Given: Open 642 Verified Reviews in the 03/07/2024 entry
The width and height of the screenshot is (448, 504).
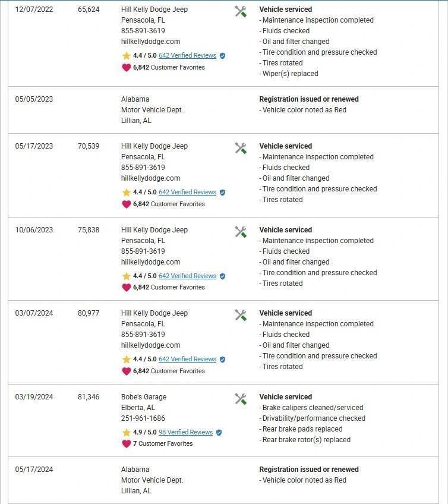Looking at the screenshot, I should pos(187,360).
